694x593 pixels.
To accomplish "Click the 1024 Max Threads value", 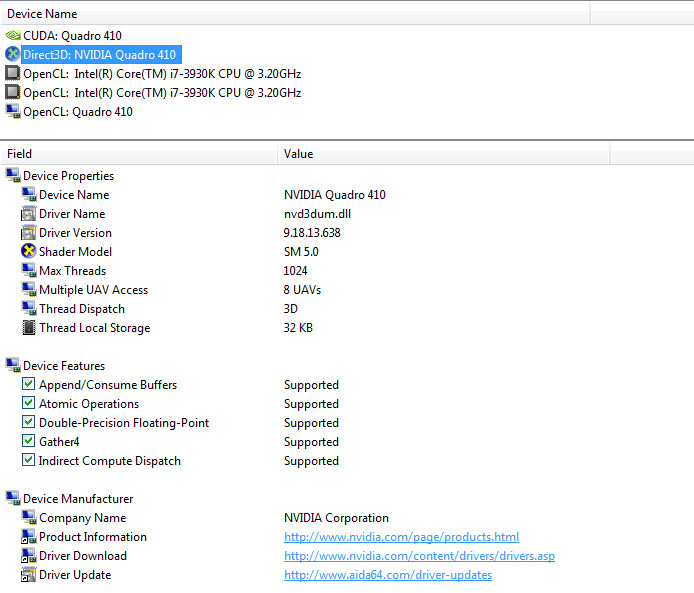I will pyautogui.click(x=295, y=270).
